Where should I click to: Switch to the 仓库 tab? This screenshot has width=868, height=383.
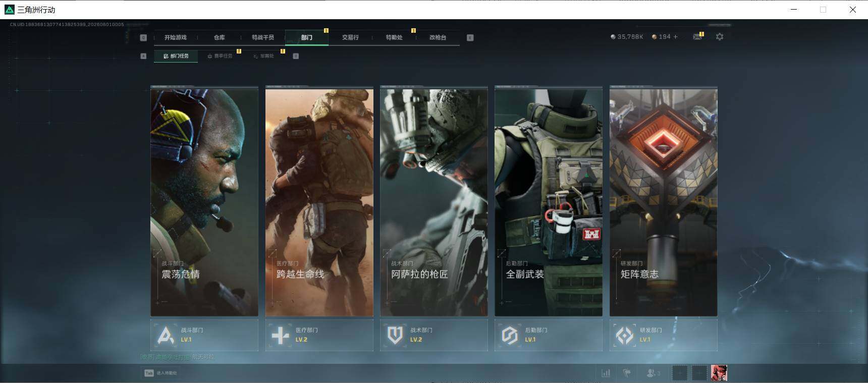tap(219, 37)
